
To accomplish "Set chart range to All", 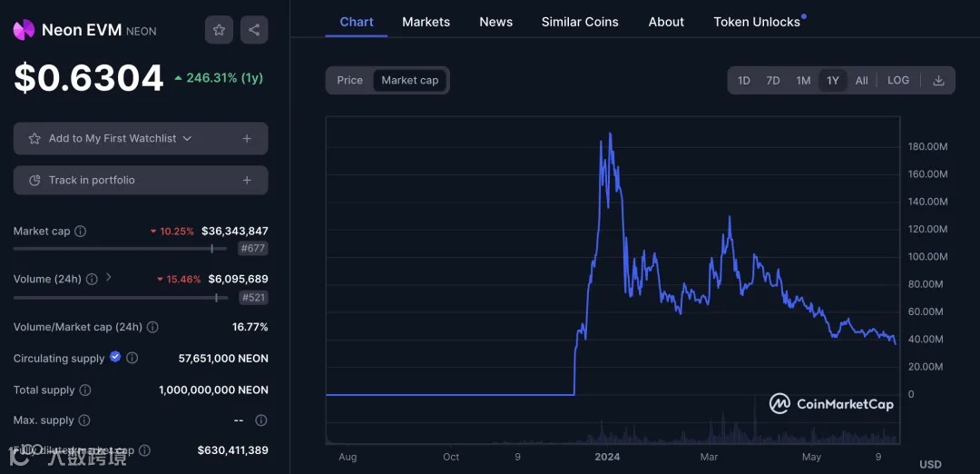I will point(862,80).
